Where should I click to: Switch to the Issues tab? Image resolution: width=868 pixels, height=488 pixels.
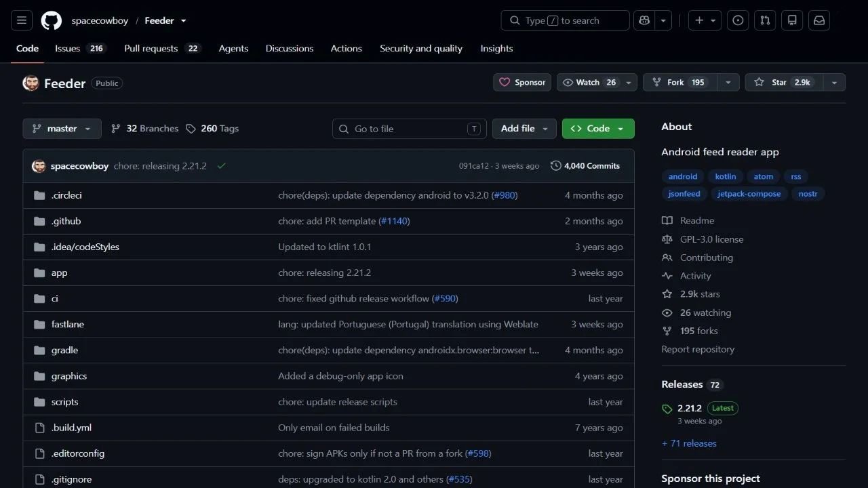click(81, 48)
